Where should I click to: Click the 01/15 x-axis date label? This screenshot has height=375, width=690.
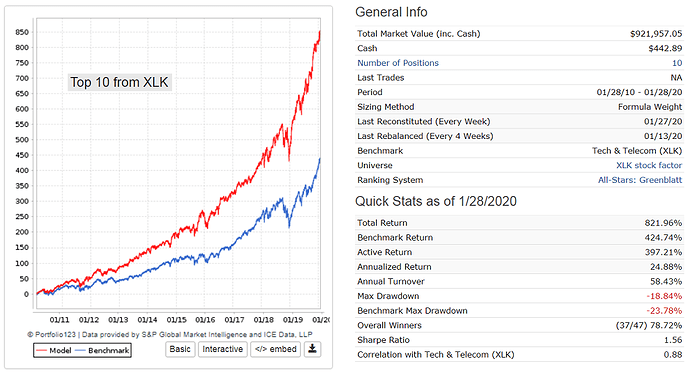pyautogui.click(x=176, y=320)
